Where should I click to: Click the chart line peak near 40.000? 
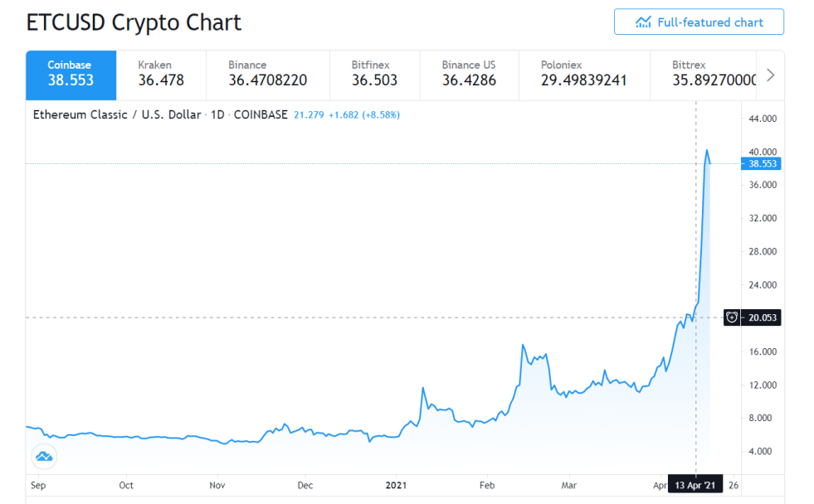pos(706,150)
